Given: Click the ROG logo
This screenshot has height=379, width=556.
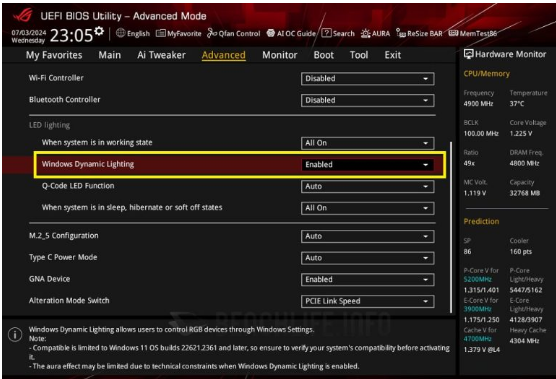Looking at the screenshot, I should (23, 15).
